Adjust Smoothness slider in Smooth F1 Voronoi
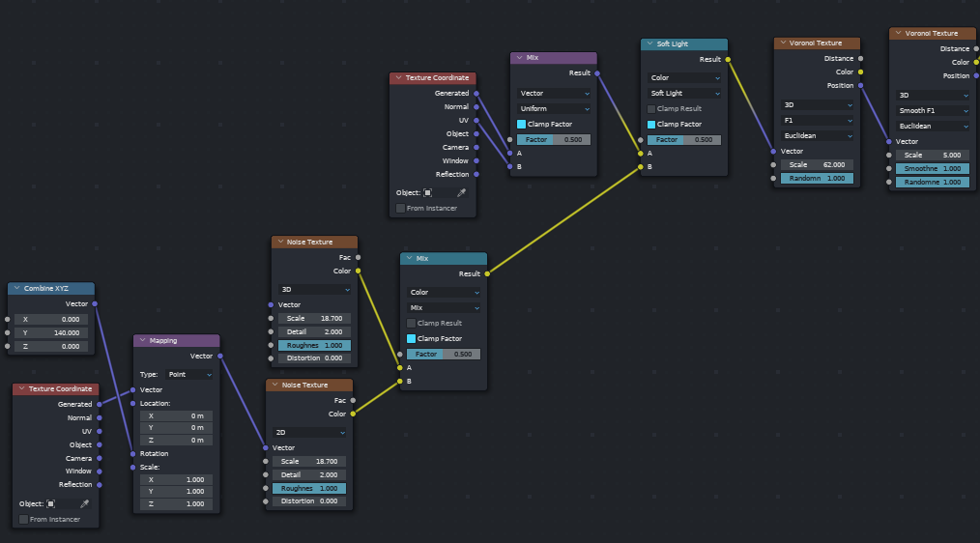This screenshot has height=543, width=980. 933,169
